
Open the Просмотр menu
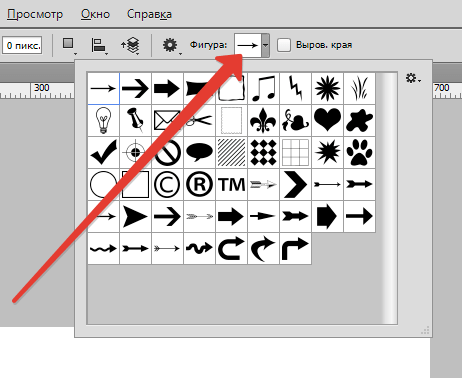pos(35,14)
